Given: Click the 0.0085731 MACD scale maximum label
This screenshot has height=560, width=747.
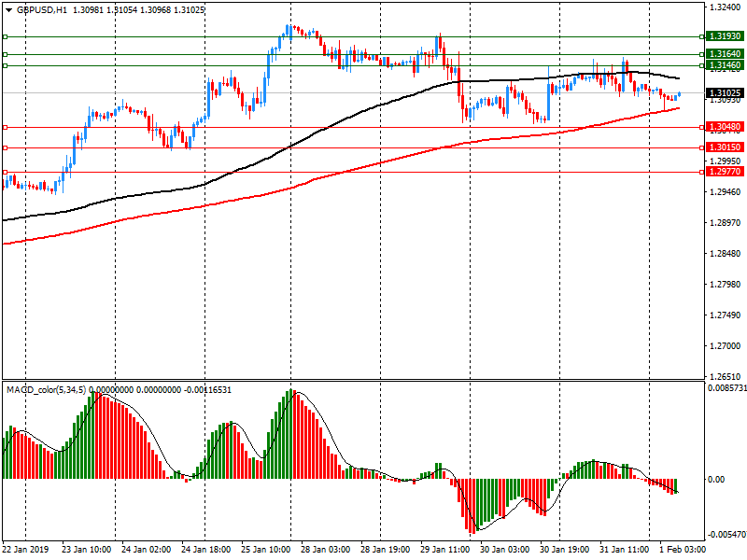Looking at the screenshot, I should [726, 387].
